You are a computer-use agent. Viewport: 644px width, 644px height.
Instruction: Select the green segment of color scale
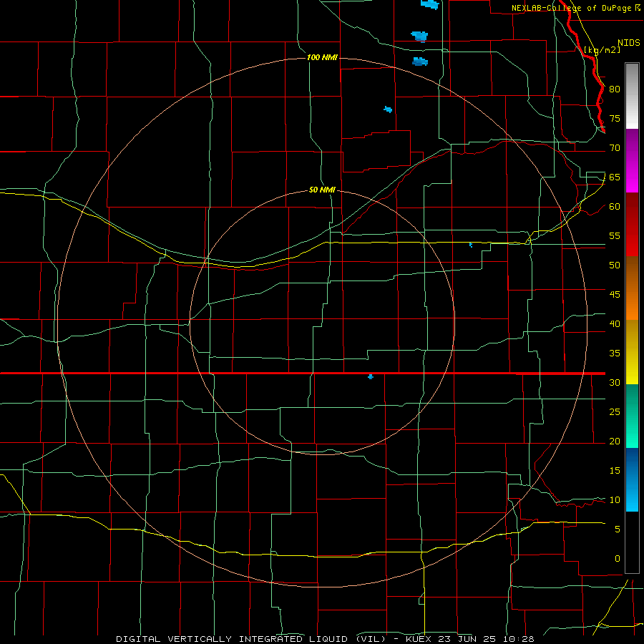point(632,416)
